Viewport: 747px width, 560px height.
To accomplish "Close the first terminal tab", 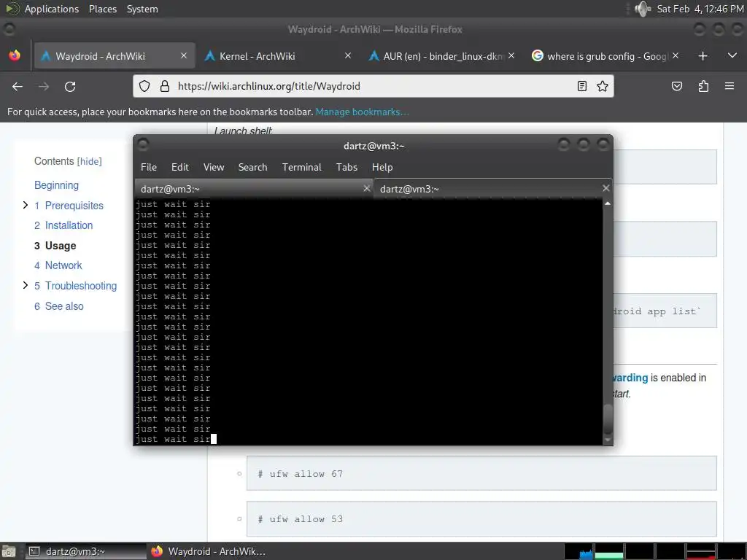I will 366,188.
